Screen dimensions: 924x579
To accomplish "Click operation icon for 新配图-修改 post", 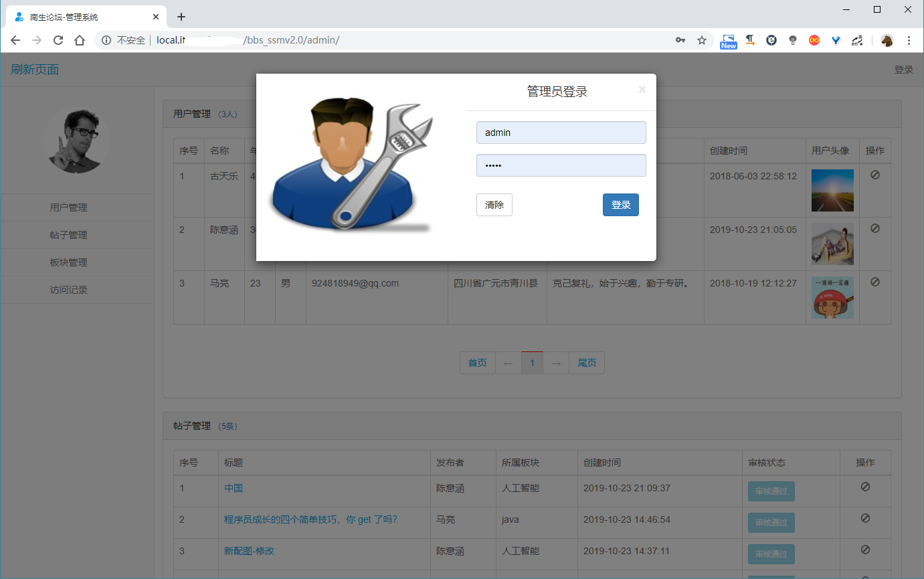I will (x=865, y=549).
